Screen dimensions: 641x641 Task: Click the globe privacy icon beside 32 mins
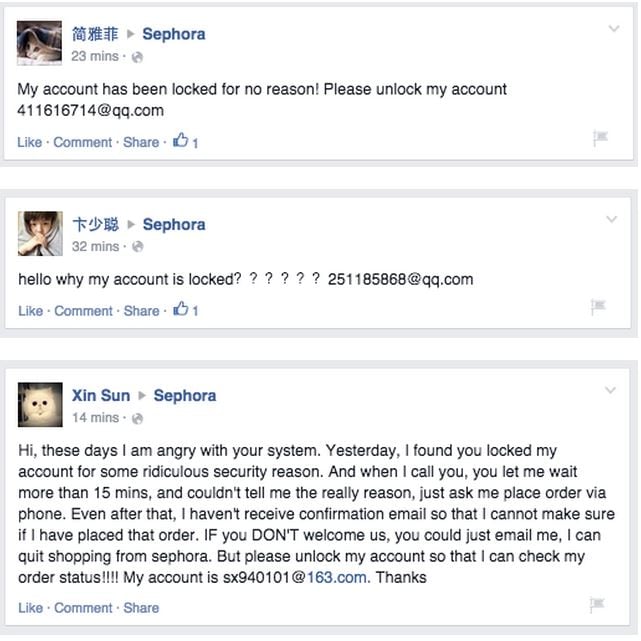[138, 247]
